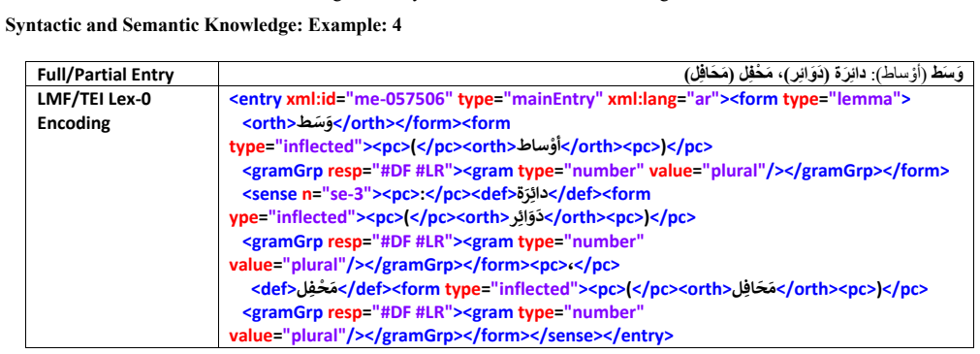Click Arabic plural أوْساط inside XML orth tag
Viewport: 980px width, 354px height.
(x=538, y=146)
